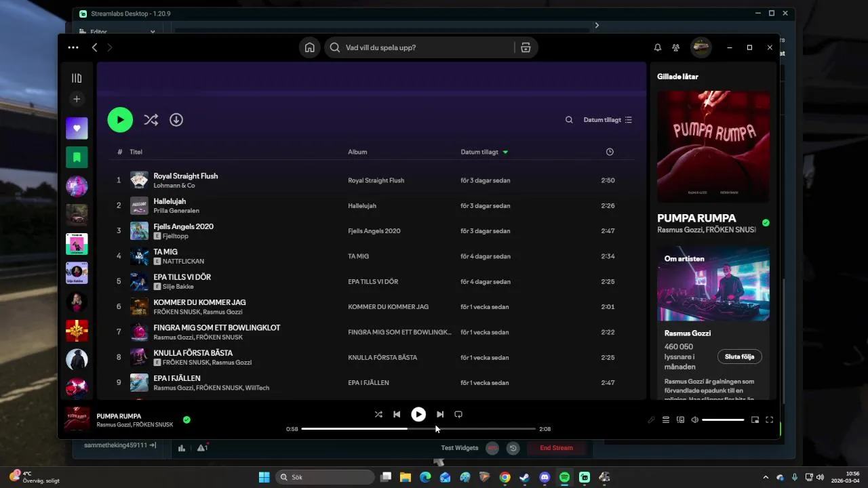Open Spotify three-dots menu
868x488 pixels.
(x=73, y=47)
